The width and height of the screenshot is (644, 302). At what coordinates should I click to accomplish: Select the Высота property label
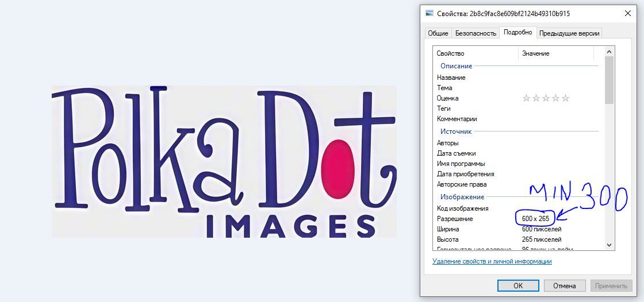click(x=448, y=239)
